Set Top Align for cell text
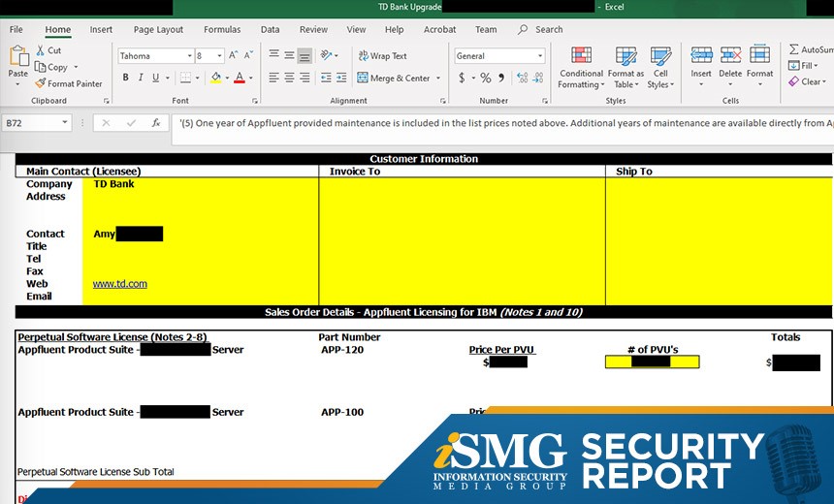Viewport: 834px width, 504px height. click(273, 54)
